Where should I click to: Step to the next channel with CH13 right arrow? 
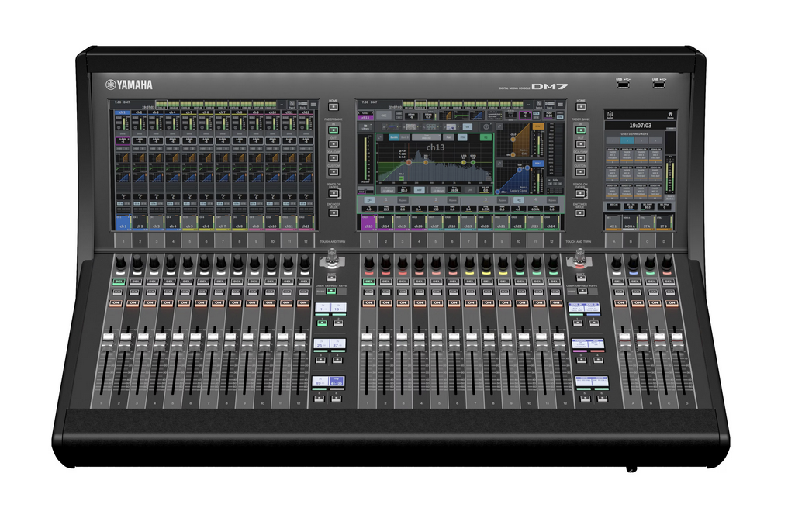tap(372, 113)
